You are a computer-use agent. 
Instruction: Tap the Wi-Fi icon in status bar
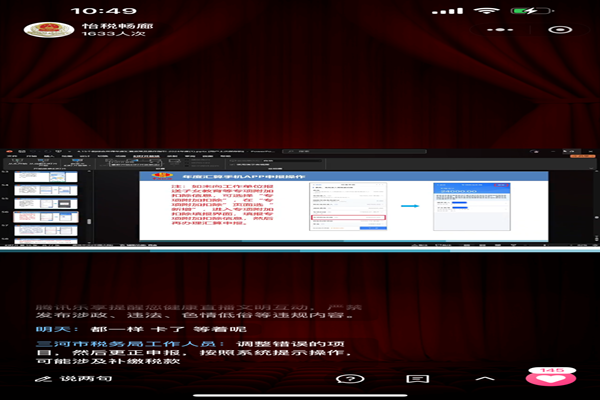click(x=487, y=10)
